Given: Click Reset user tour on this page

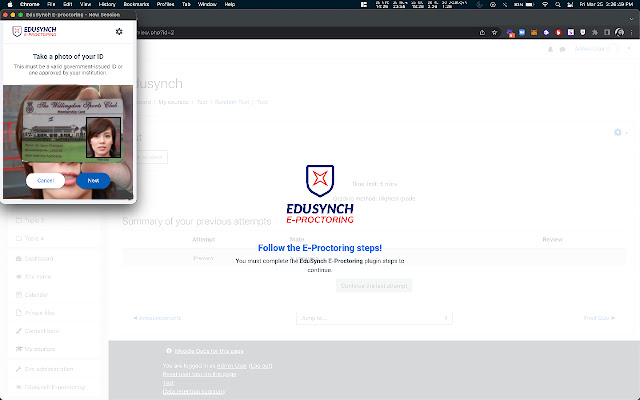Looking at the screenshot, I should (199, 374).
